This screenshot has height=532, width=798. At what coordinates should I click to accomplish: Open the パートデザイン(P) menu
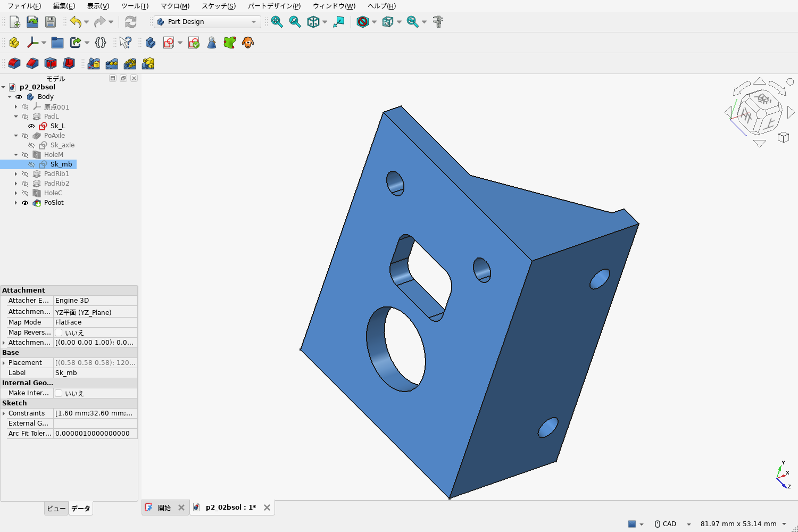(x=274, y=6)
